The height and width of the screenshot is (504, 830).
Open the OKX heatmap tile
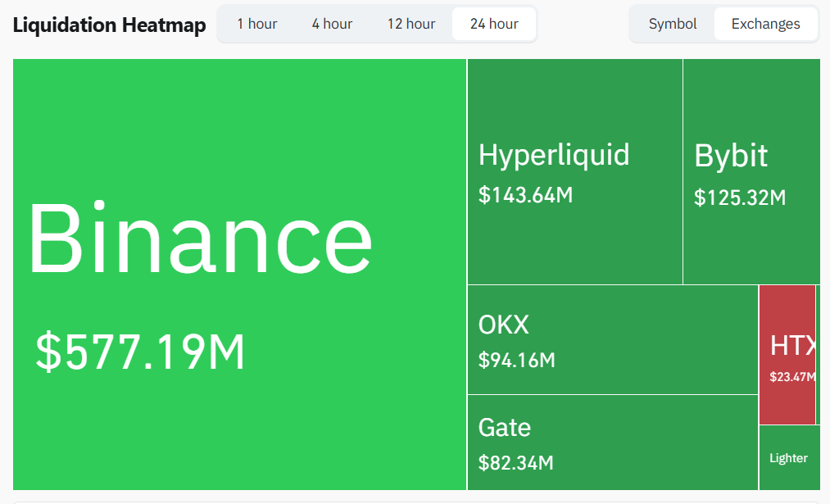[x=613, y=340]
